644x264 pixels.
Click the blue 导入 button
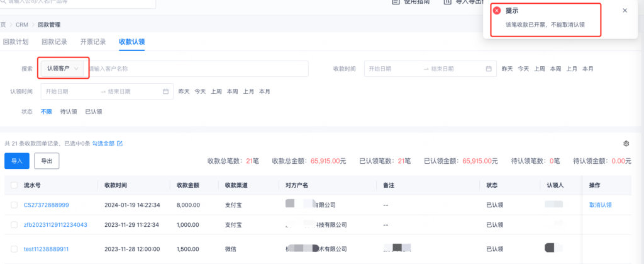(x=16, y=161)
